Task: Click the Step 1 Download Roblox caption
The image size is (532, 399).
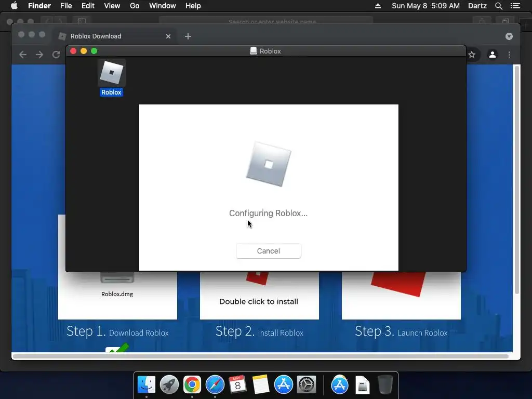Action: 117,331
